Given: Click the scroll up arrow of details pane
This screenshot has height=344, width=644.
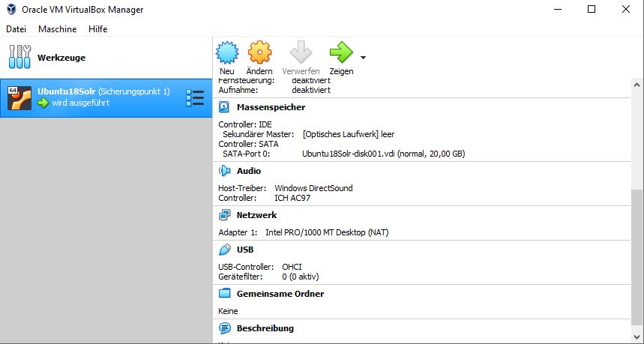Looking at the screenshot, I should tap(637, 85).
